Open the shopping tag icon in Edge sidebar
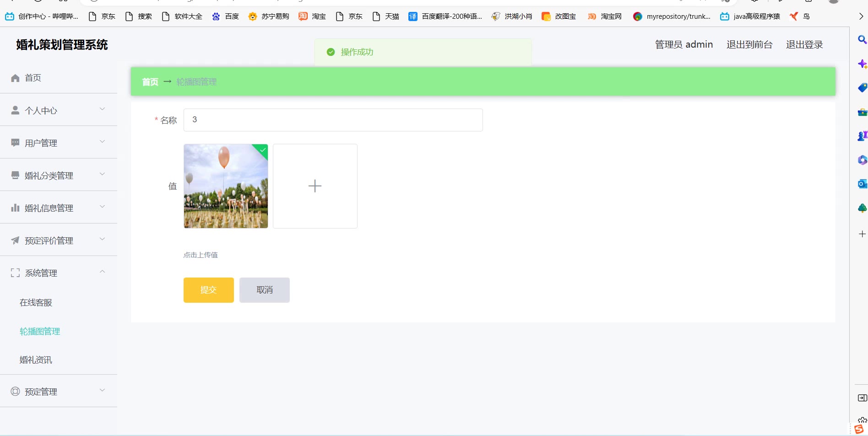The height and width of the screenshot is (436, 868). tap(862, 87)
